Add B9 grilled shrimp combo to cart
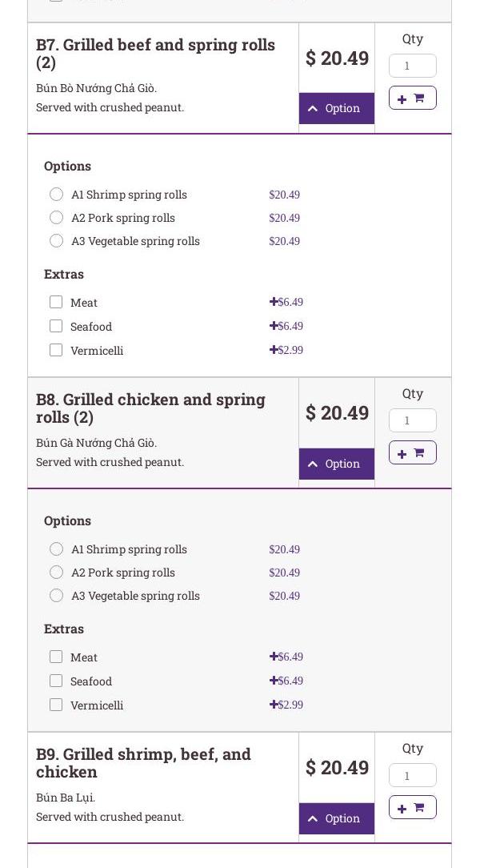This screenshot has height=868, width=484. [x=412, y=807]
